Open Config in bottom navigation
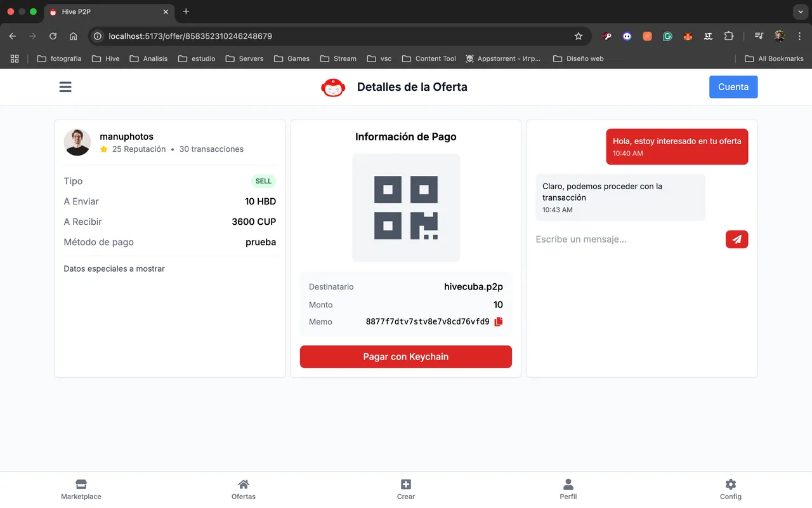This screenshot has height=508, width=812. (x=731, y=490)
